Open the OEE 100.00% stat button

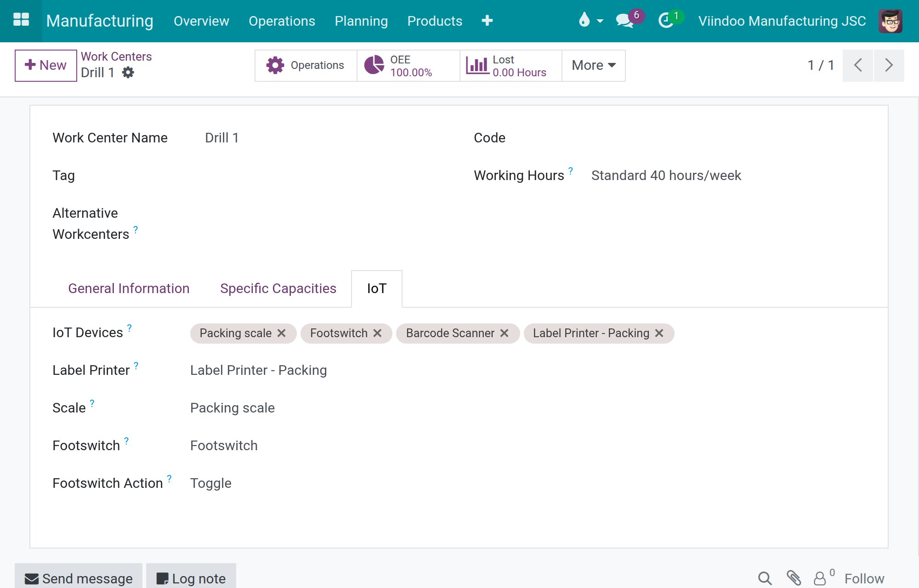408,66
